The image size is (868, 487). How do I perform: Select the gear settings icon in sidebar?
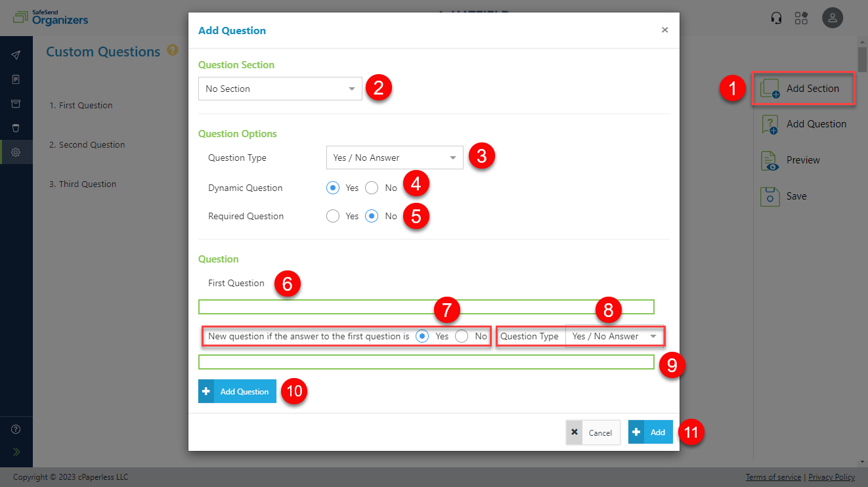(x=16, y=152)
